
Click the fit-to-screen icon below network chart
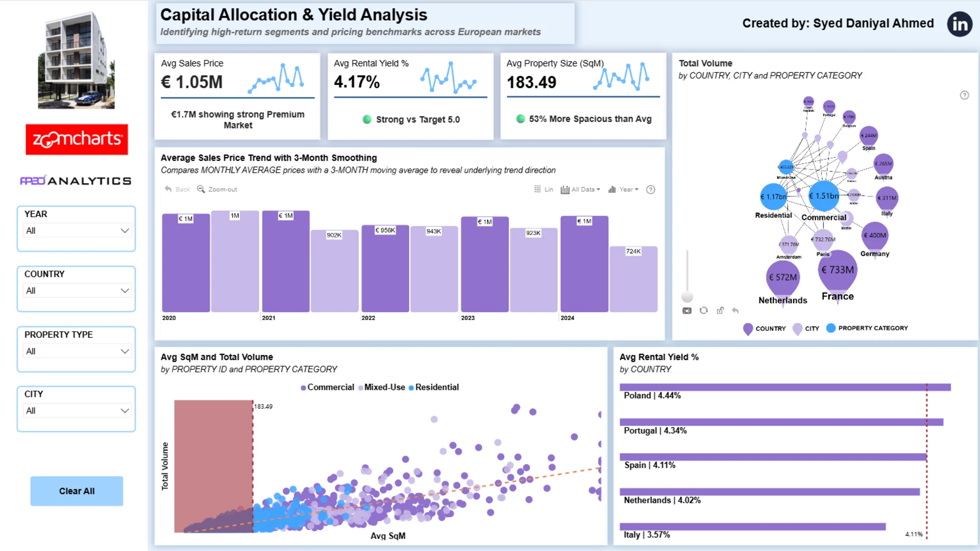[687, 311]
